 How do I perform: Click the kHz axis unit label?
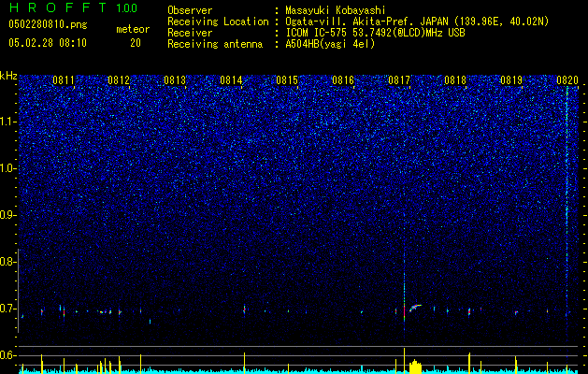click(x=8, y=76)
